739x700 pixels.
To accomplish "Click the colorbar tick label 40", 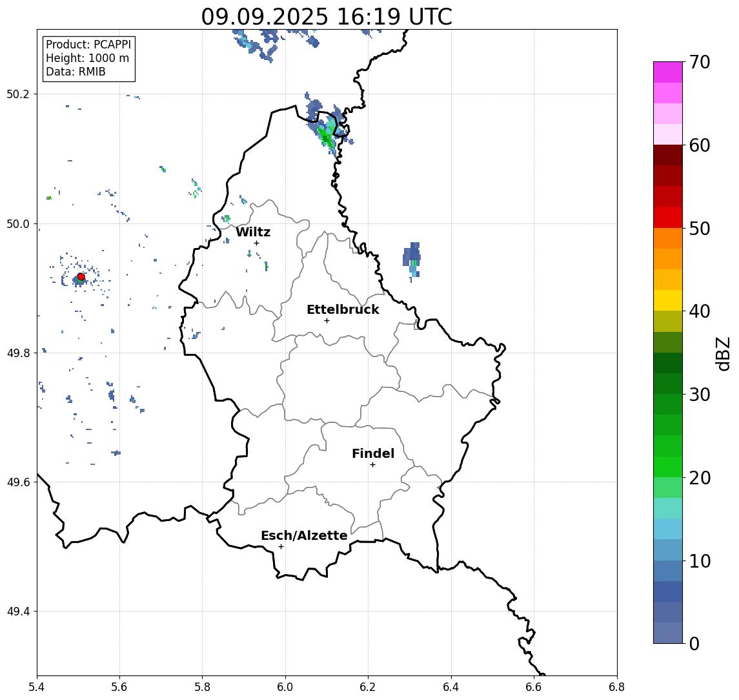I will (x=700, y=311).
